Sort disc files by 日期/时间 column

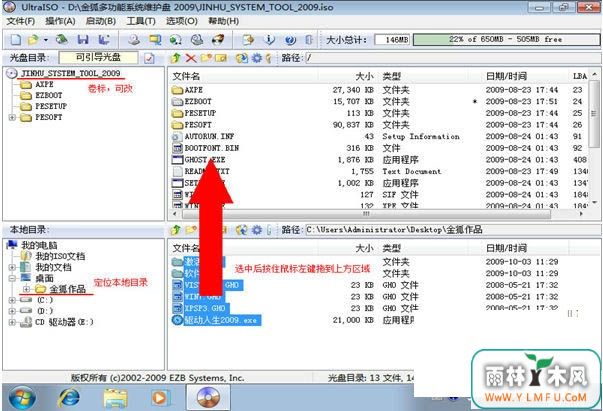point(506,76)
